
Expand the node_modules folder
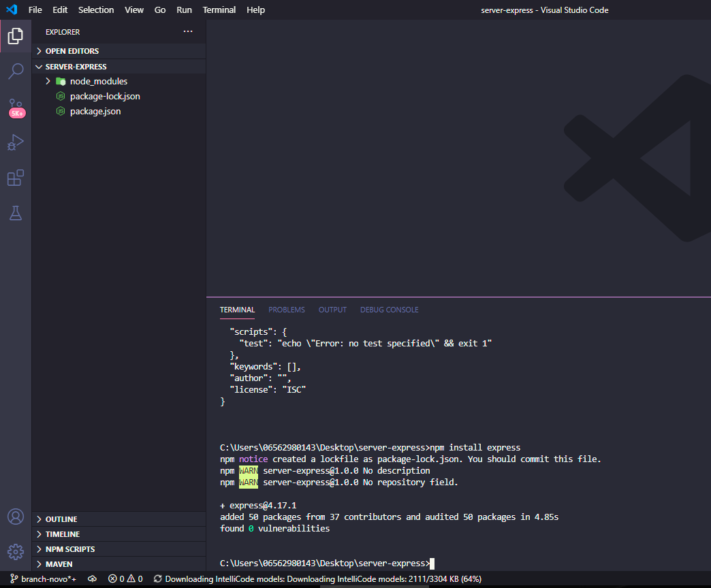98,81
